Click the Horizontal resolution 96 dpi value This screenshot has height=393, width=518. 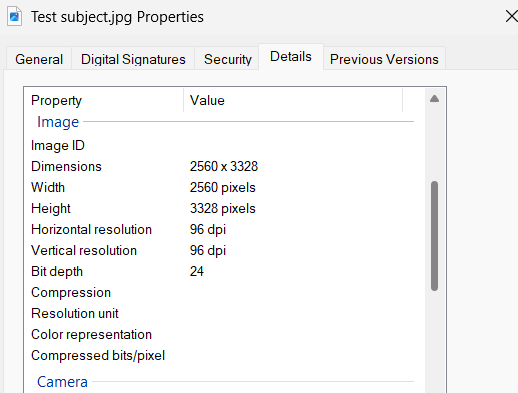click(208, 230)
